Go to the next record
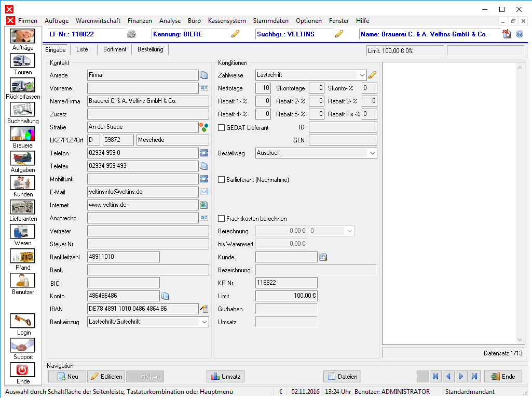Image resolution: width=532 pixels, height=398 pixels. click(461, 377)
